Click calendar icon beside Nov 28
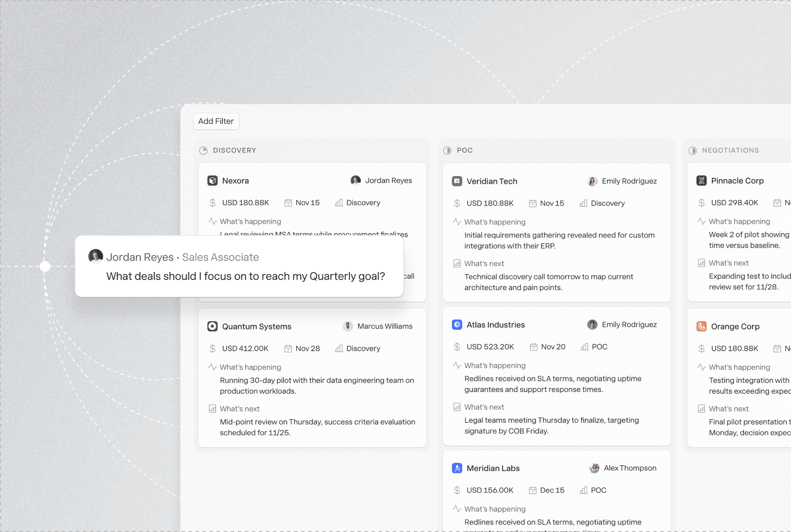 coord(288,348)
